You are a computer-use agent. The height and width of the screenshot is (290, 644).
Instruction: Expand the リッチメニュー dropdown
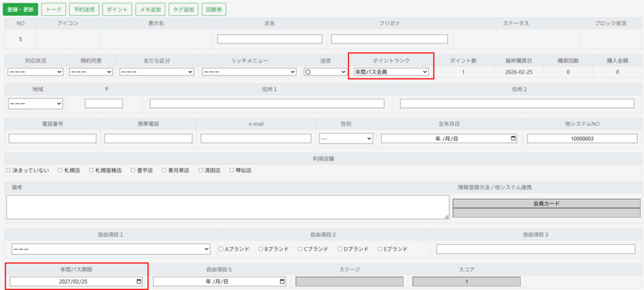pyautogui.click(x=249, y=72)
